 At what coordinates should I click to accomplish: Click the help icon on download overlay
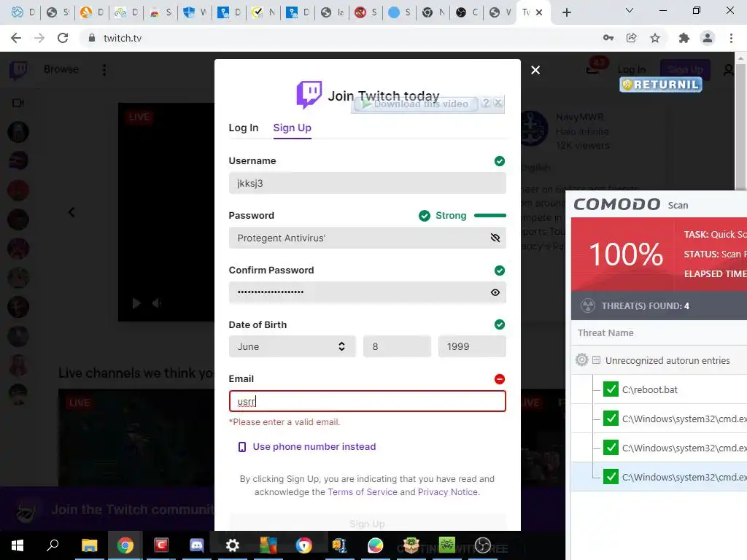[485, 103]
